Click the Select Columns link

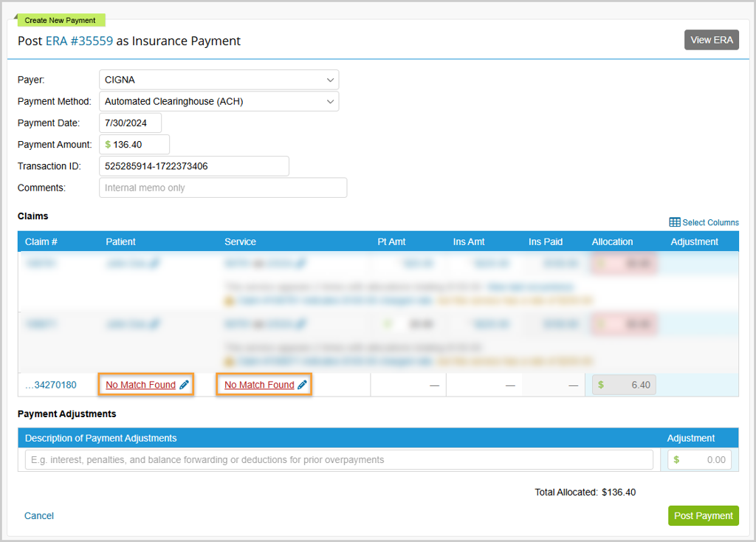710,222
